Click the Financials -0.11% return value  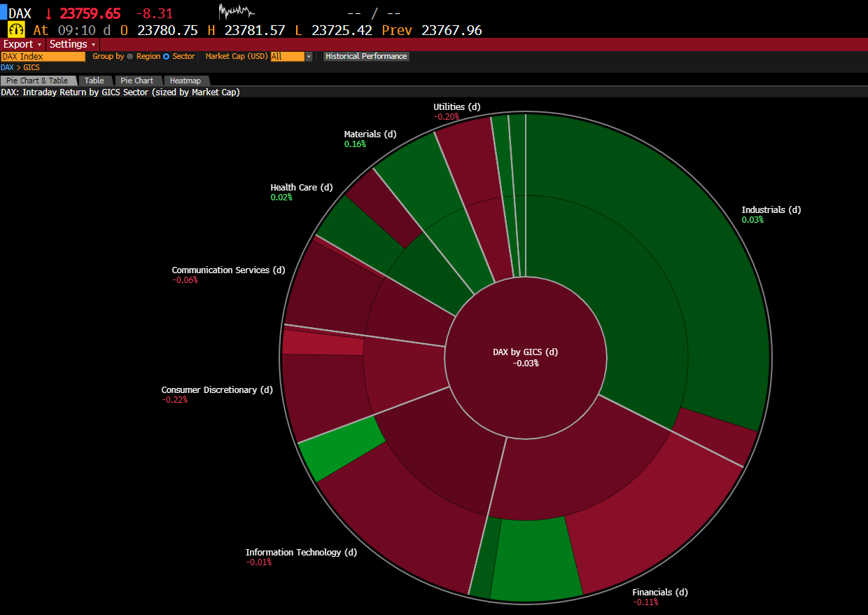coord(645,602)
